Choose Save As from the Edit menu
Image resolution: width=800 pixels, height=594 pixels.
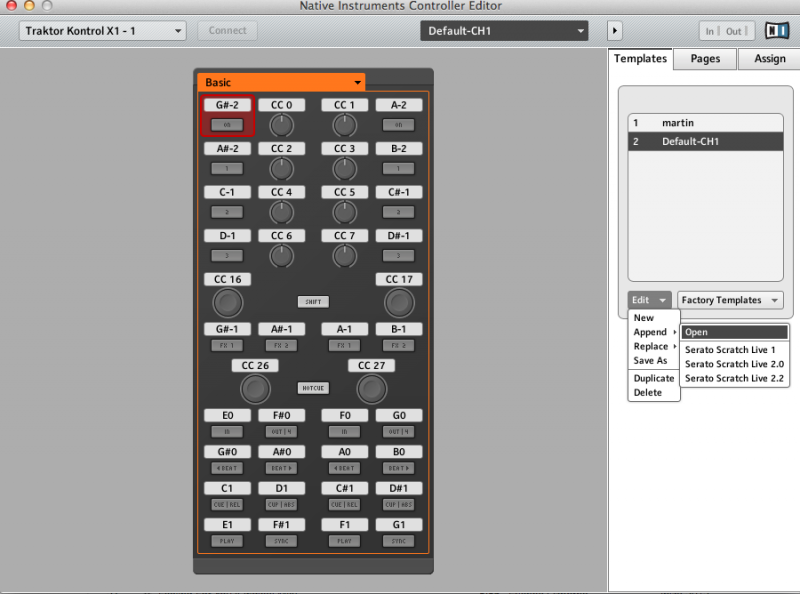click(654, 360)
